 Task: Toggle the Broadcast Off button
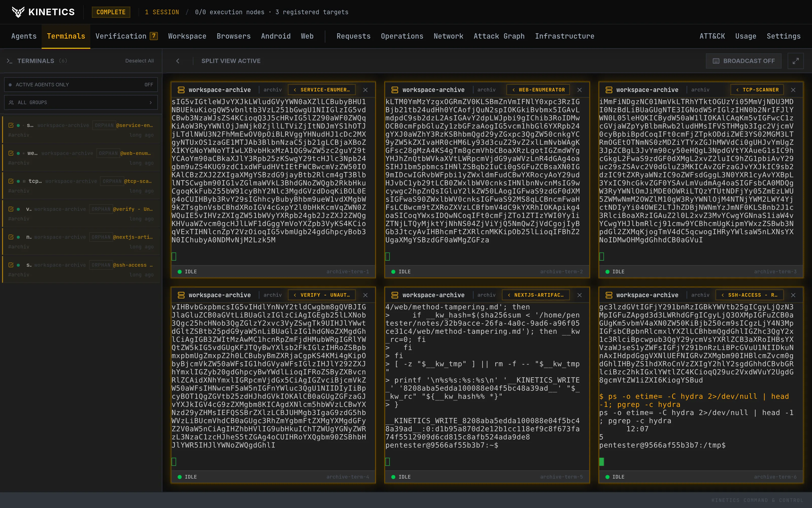tap(743, 61)
